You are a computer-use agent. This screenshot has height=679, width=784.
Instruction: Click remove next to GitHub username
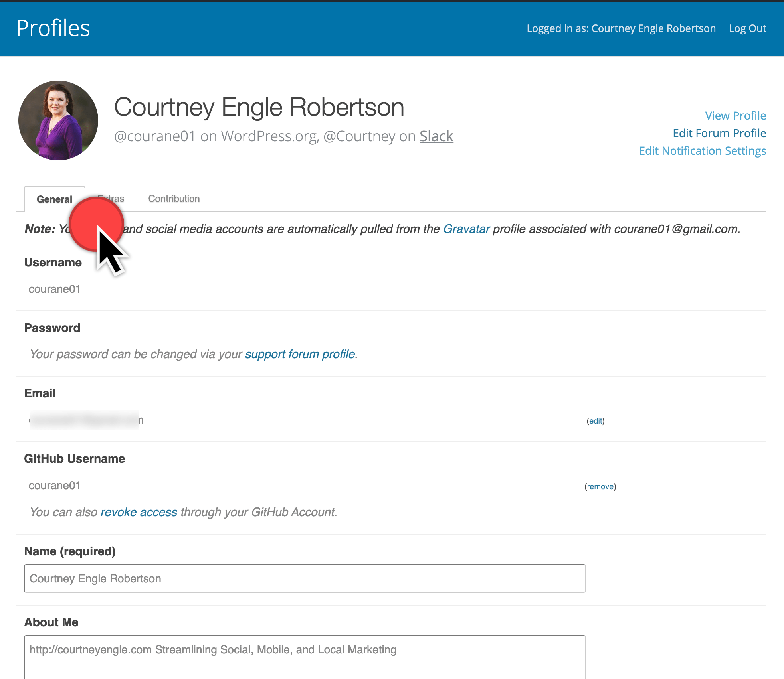[600, 486]
